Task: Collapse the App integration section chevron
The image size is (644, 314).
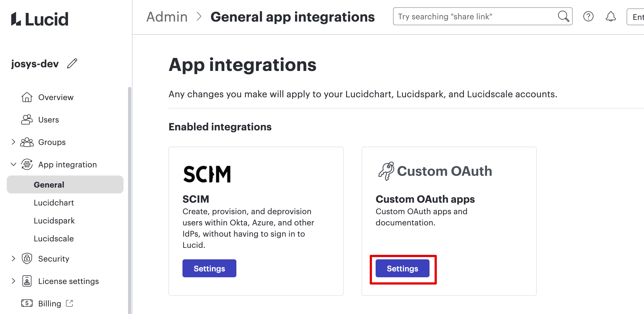Action: (x=13, y=164)
